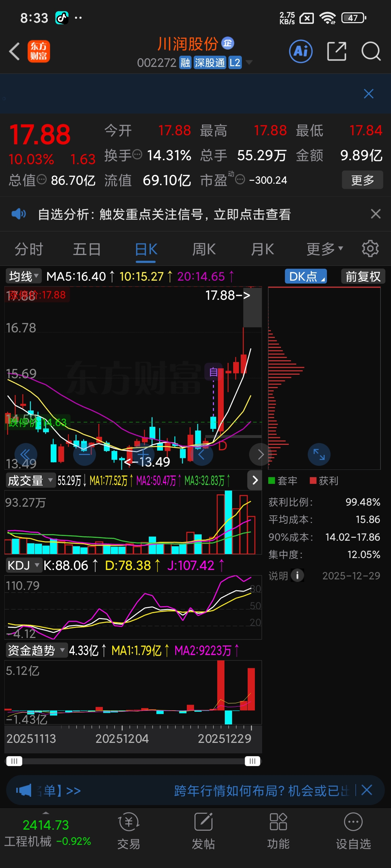Viewport: 391px width, 868px height.
Task: Tap the 更多 button in quote details
Action: pos(362,180)
